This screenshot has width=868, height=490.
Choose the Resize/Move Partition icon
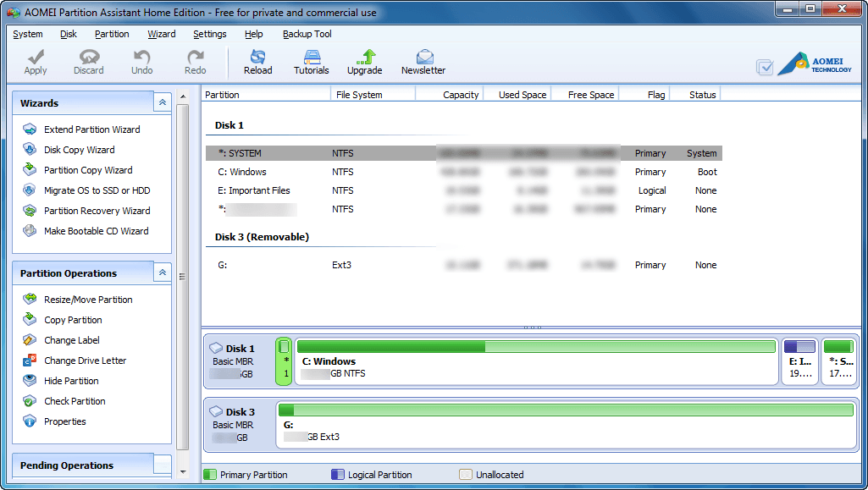(x=30, y=300)
